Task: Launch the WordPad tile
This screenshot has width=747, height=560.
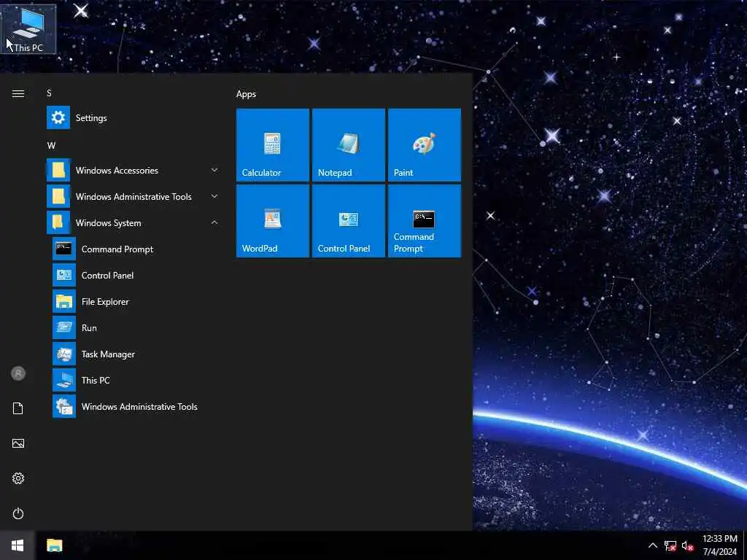Action: (x=273, y=221)
